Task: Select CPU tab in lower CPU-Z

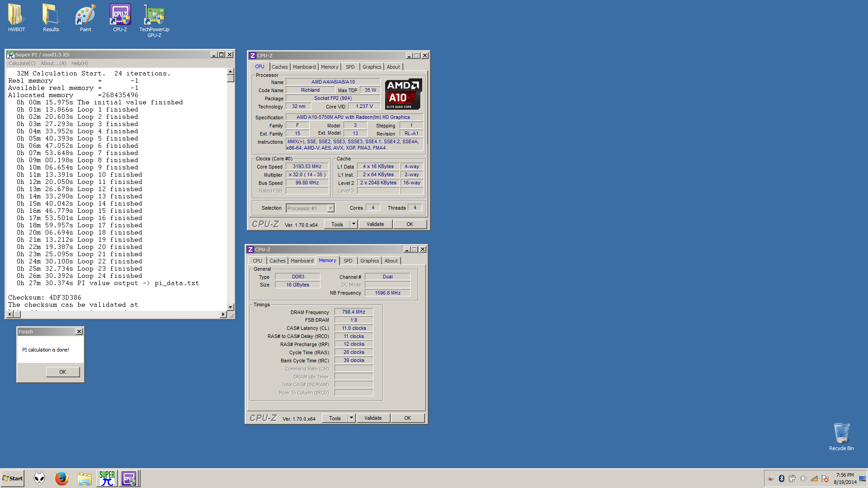Action: 257,261
